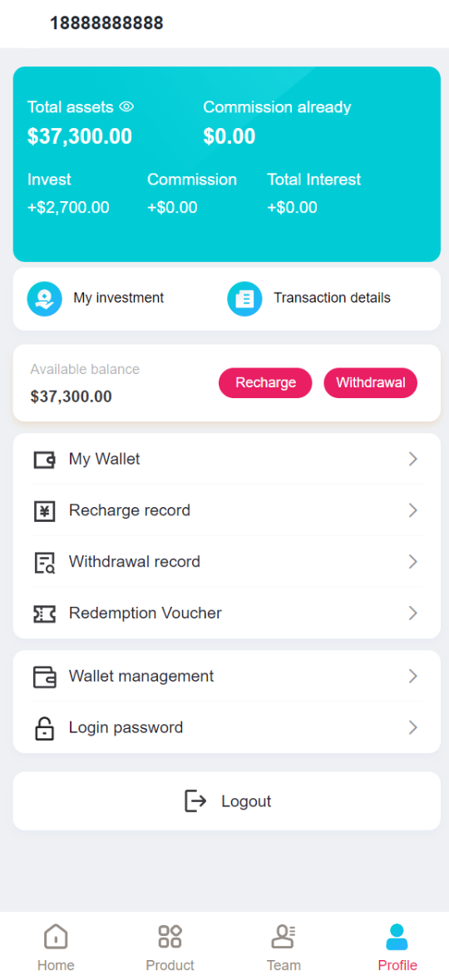This screenshot has width=449, height=980.
Task: Select the Wallet management icon
Action: [x=44, y=677]
